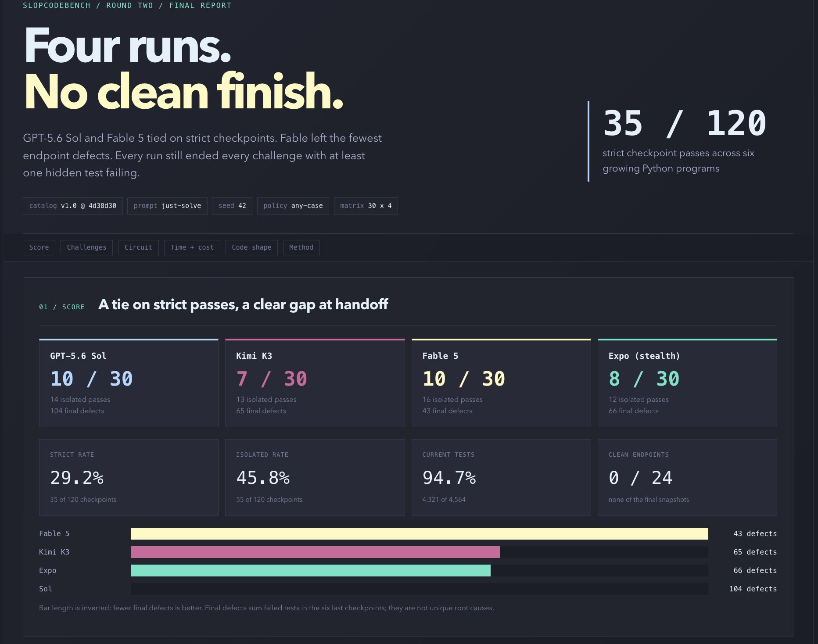This screenshot has height=644, width=818.
Task: Select the Code shape tab
Action: (251, 247)
